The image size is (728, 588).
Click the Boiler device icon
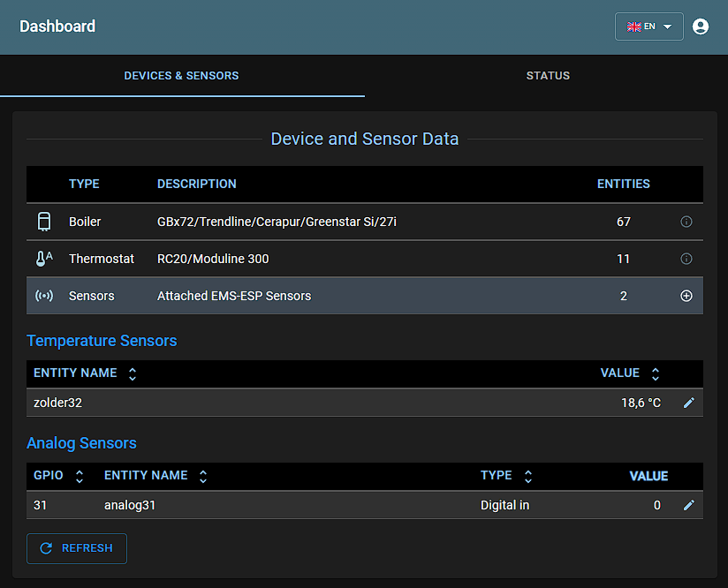coord(44,222)
